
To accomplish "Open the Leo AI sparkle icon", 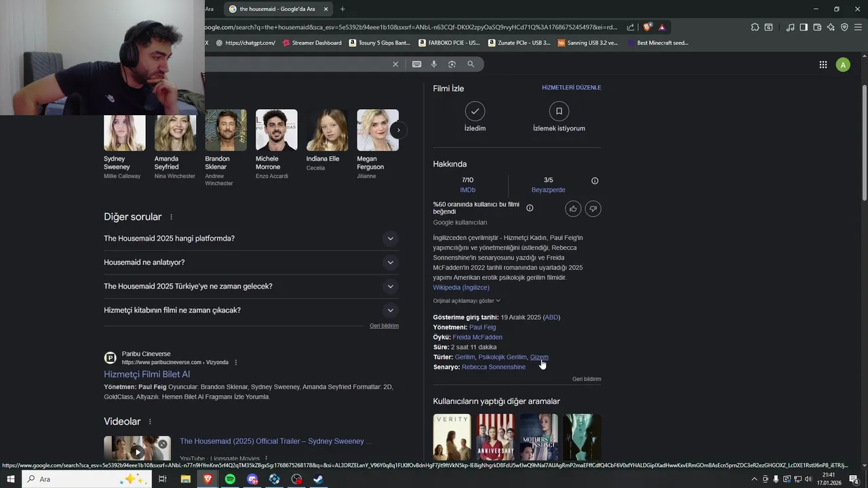I will click(x=831, y=27).
